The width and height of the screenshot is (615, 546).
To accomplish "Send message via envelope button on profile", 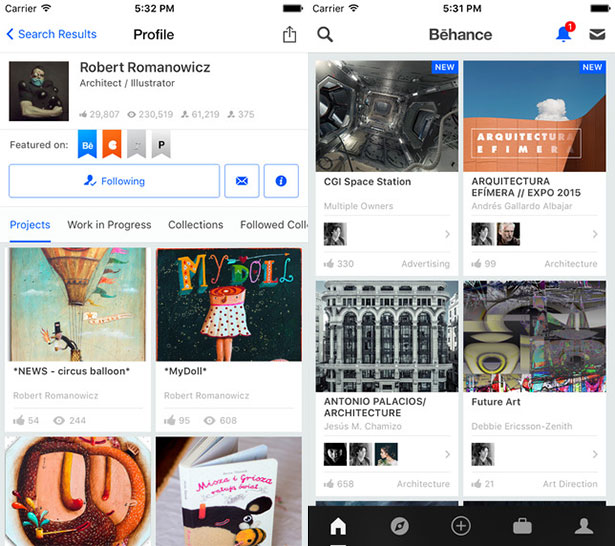I will [x=242, y=181].
